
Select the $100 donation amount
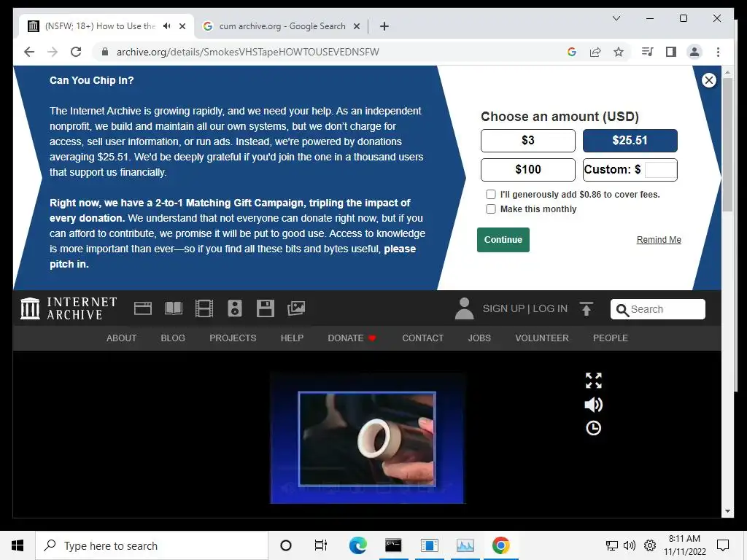pyautogui.click(x=528, y=169)
